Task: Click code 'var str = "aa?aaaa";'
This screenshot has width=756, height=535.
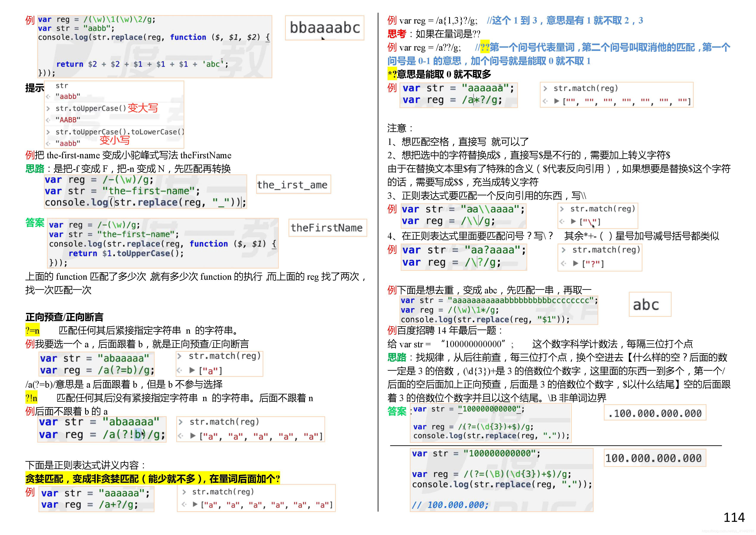Action: 464,250
